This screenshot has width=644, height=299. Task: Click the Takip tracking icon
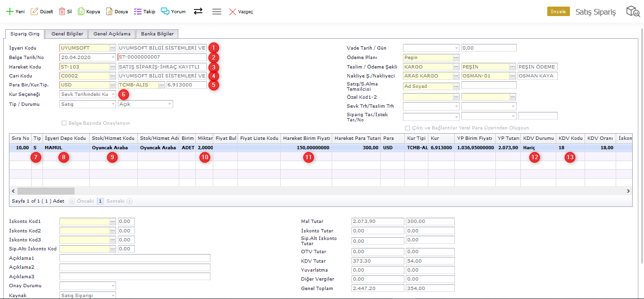click(138, 11)
